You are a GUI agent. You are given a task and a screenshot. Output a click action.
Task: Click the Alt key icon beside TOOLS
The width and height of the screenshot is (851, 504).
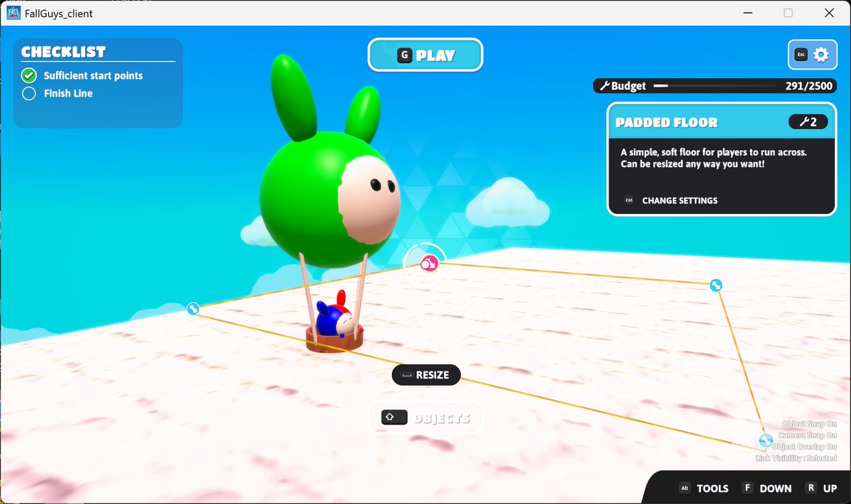[685, 488]
